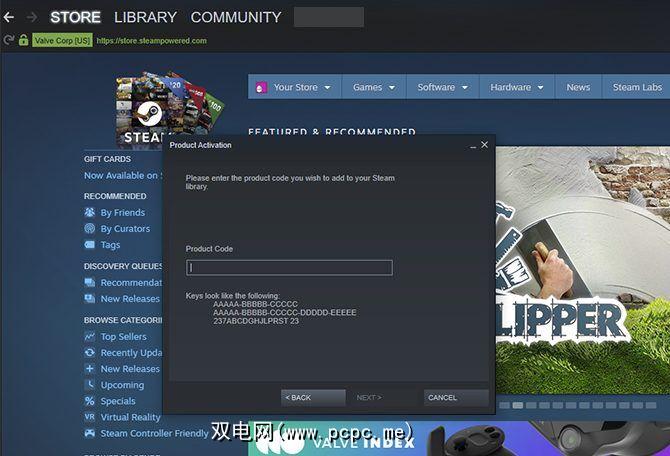Click the By Friends icon

(x=90, y=212)
